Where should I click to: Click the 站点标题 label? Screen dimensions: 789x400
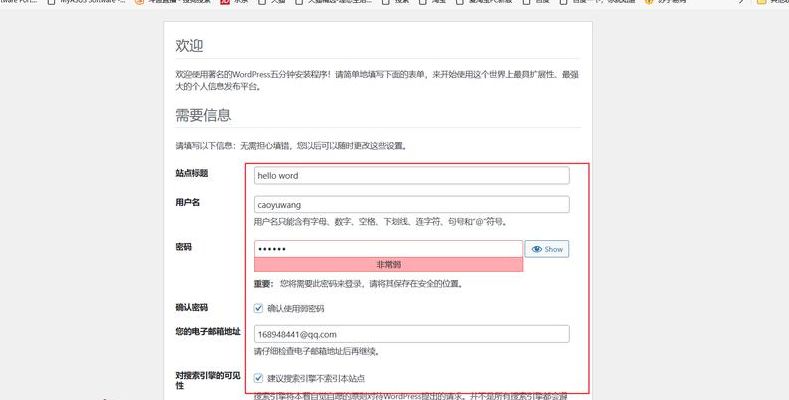192,173
